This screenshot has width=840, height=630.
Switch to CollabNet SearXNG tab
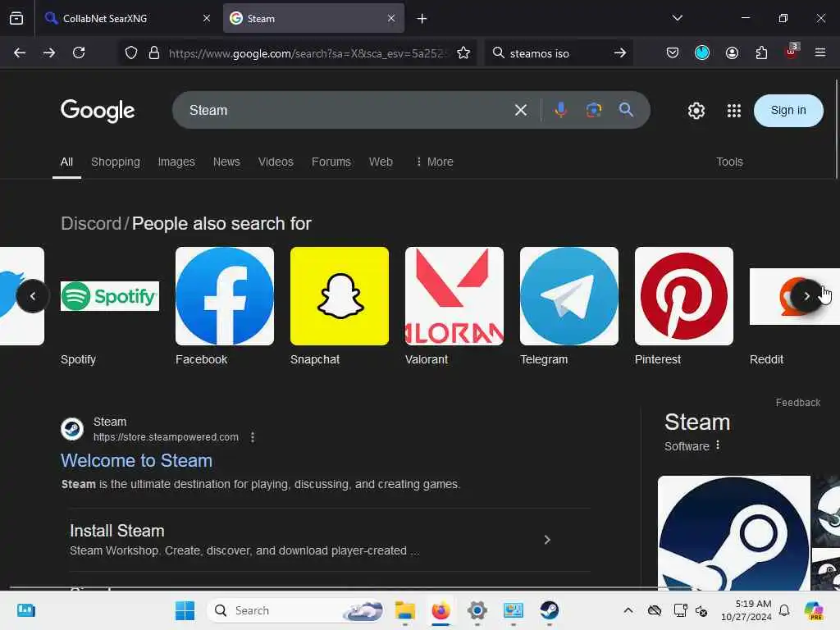(127, 18)
